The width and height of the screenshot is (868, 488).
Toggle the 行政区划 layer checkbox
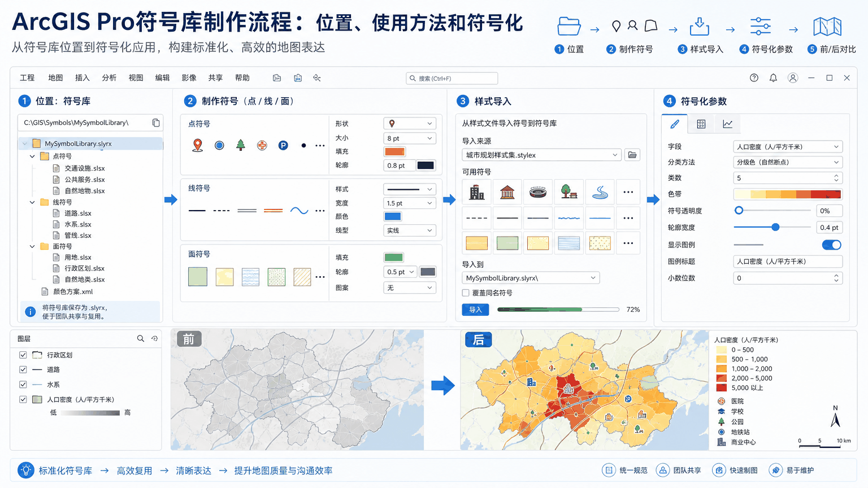[23, 355]
